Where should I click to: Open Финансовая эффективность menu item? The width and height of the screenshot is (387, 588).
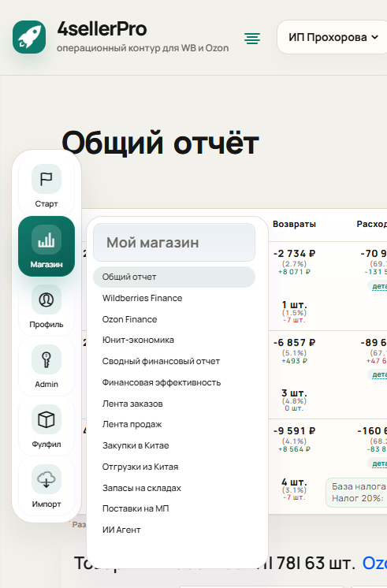[x=174, y=382]
